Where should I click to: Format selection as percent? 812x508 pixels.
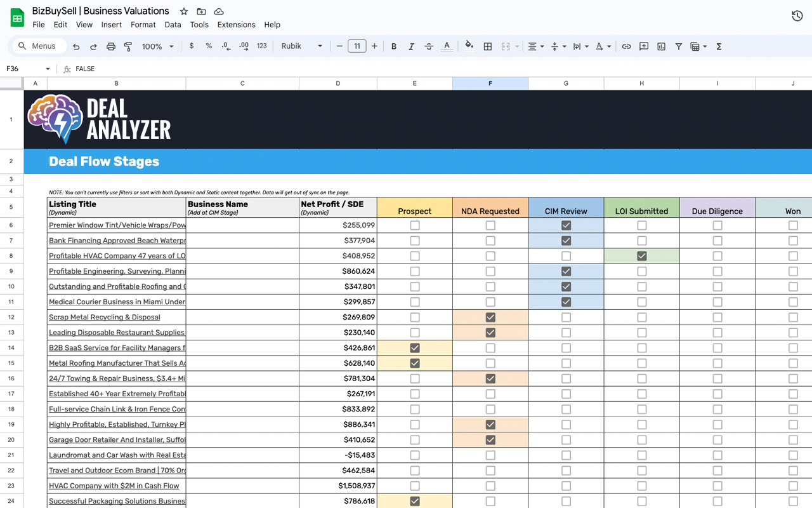coord(209,46)
